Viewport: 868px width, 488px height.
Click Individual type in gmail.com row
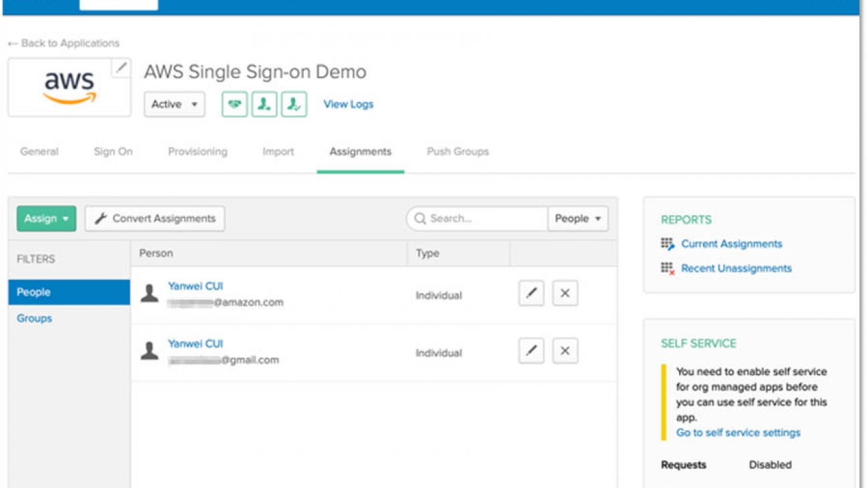pos(439,352)
